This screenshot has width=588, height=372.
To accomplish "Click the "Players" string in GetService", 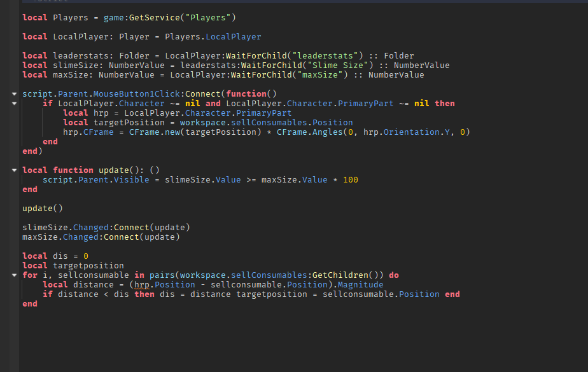I will click(208, 18).
